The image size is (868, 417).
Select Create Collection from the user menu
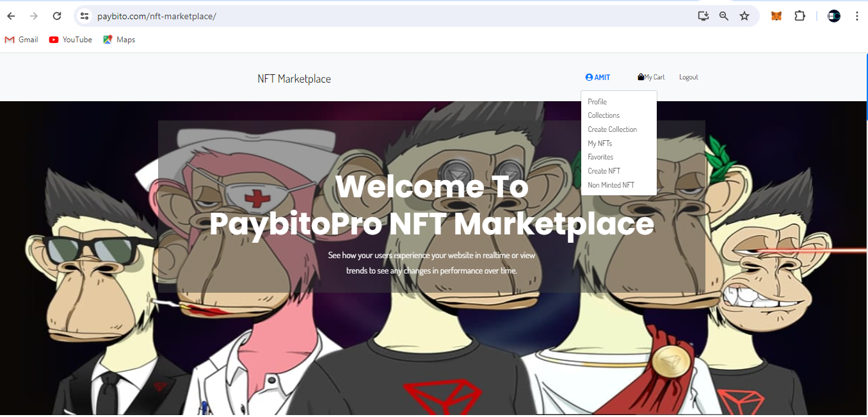tap(612, 129)
